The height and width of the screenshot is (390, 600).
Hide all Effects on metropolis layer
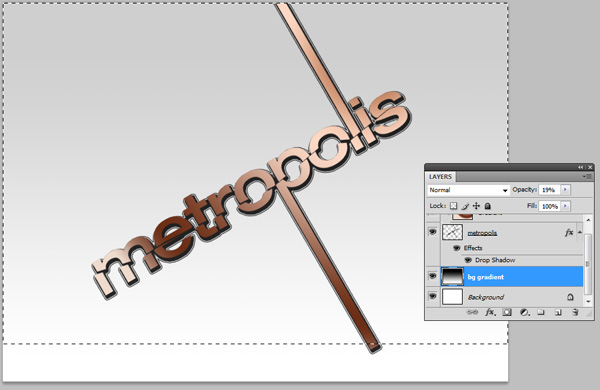(456, 248)
